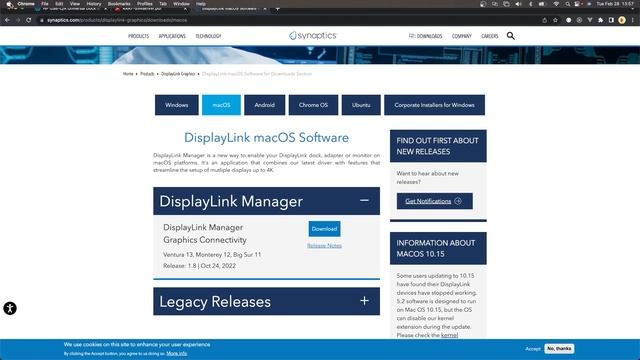The height and width of the screenshot is (360, 640).
Task: Open More info cookie link
Action: 176,353
